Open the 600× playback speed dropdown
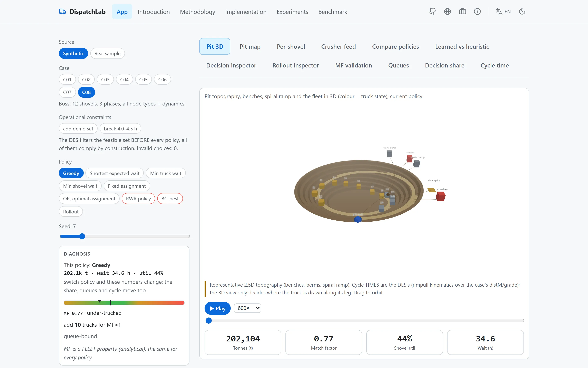588x368 pixels. pos(247,308)
